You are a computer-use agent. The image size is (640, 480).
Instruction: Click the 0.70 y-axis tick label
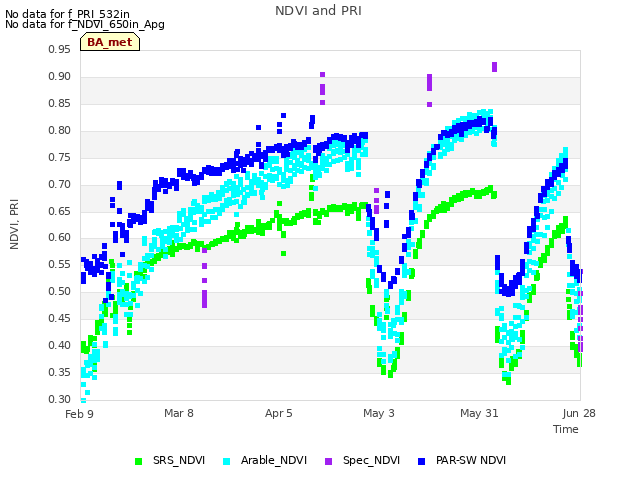pyautogui.click(x=60, y=184)
